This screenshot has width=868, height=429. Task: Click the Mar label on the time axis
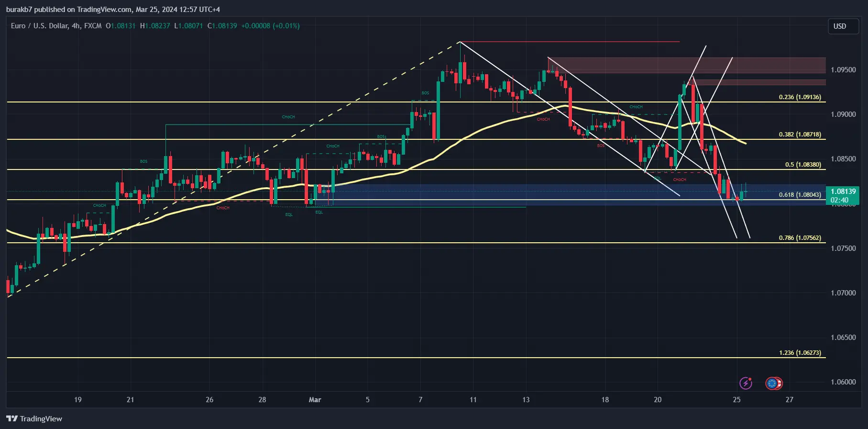click(x=315, y=400)
